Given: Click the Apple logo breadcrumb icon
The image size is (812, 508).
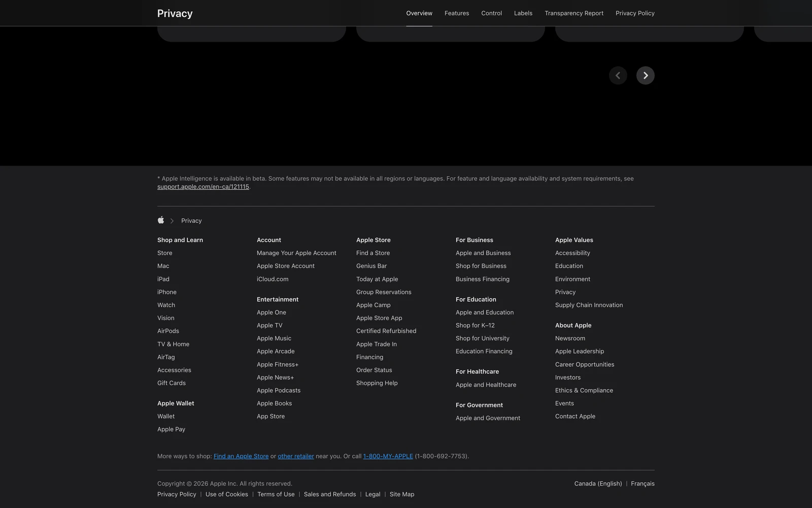Looking at the screenshot, I should click(x=161, y=220).
